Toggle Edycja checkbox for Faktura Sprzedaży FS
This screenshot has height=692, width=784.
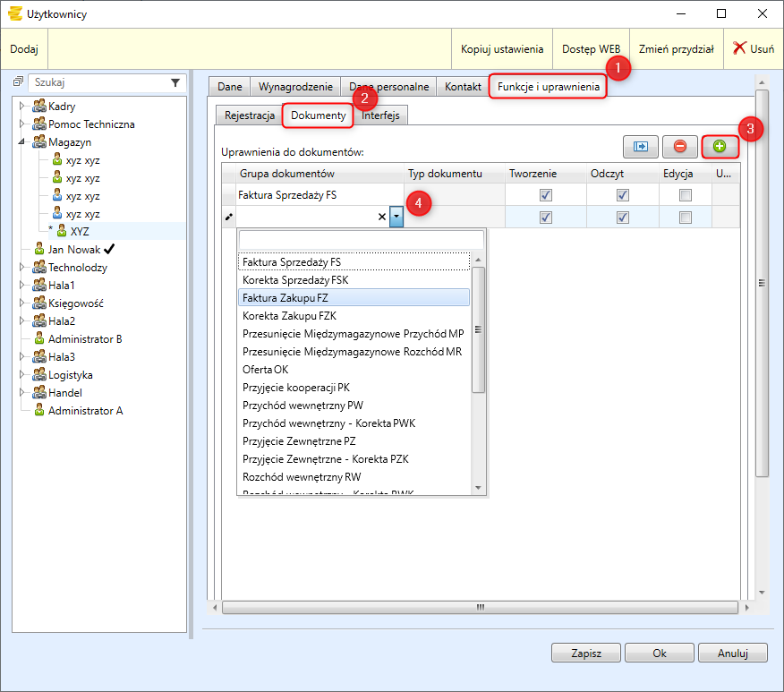686,195
